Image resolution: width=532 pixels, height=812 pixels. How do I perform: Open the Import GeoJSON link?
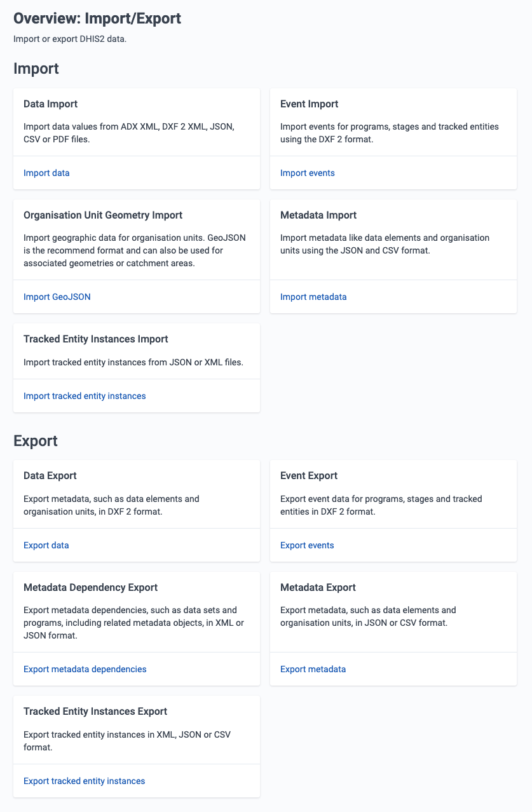coord(57,297)
